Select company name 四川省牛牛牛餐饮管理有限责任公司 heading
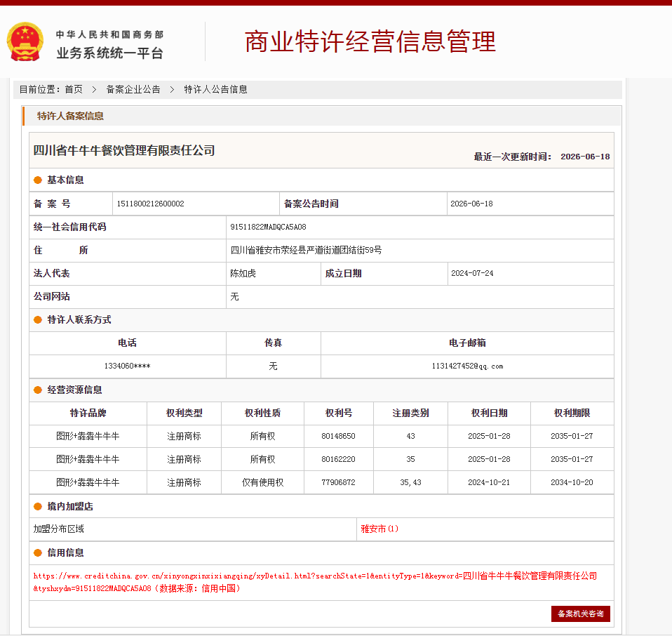The height and width of the screenshot is (636, 672). (x=124, y=150)
